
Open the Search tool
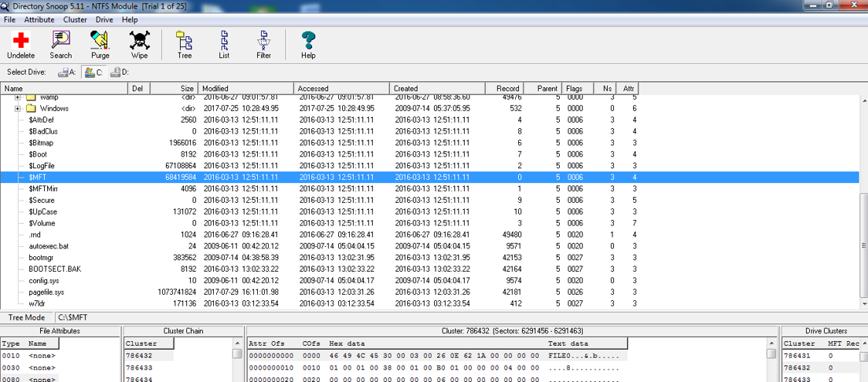click(60, 45)
